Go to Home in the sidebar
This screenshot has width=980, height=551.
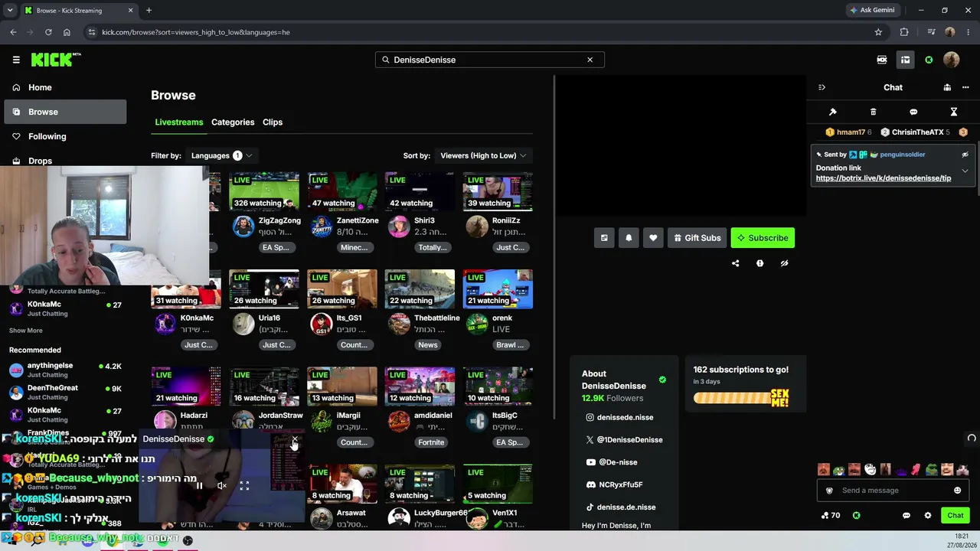pyautogui.click(x=65, y=87)
